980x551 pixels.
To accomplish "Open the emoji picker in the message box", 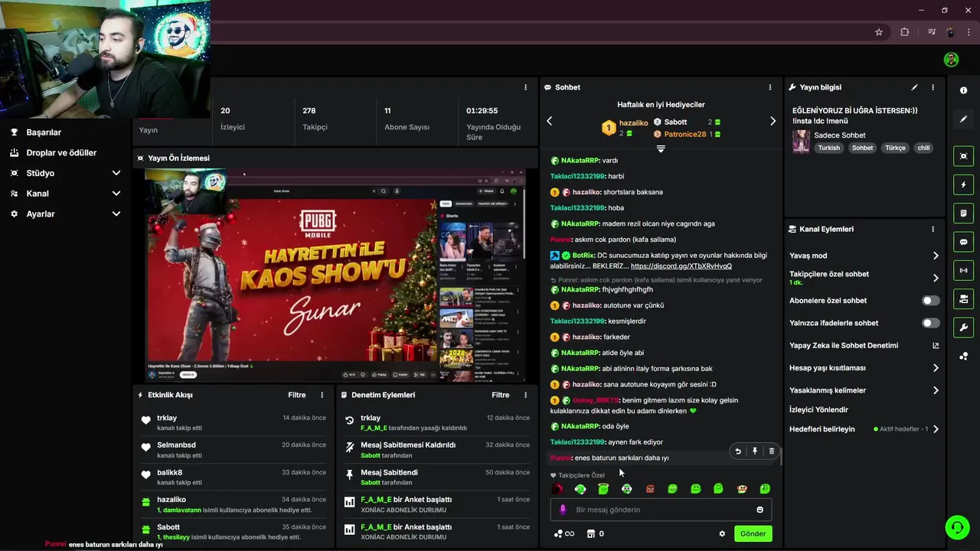I will (x=759, y=510).
